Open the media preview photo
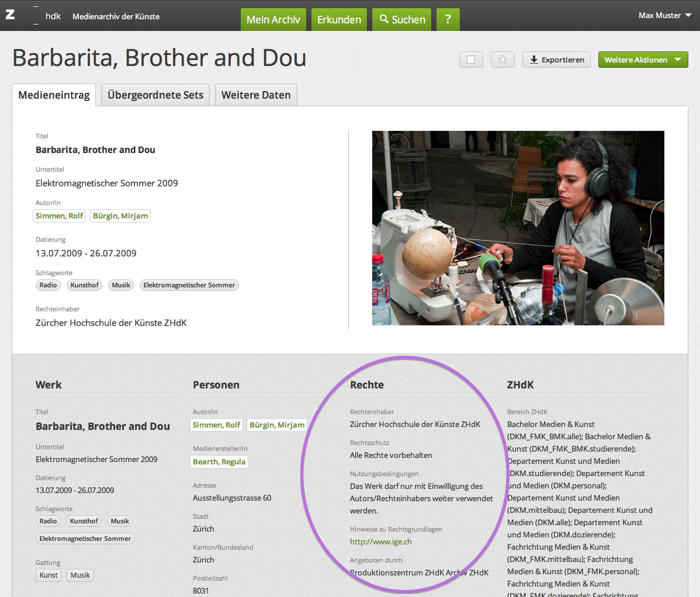The height and width of the screenshot is (597, 700). coord(518,228)
